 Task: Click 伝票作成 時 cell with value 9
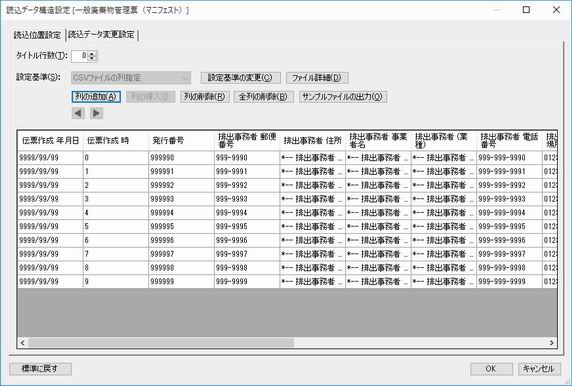click(116, 282)
